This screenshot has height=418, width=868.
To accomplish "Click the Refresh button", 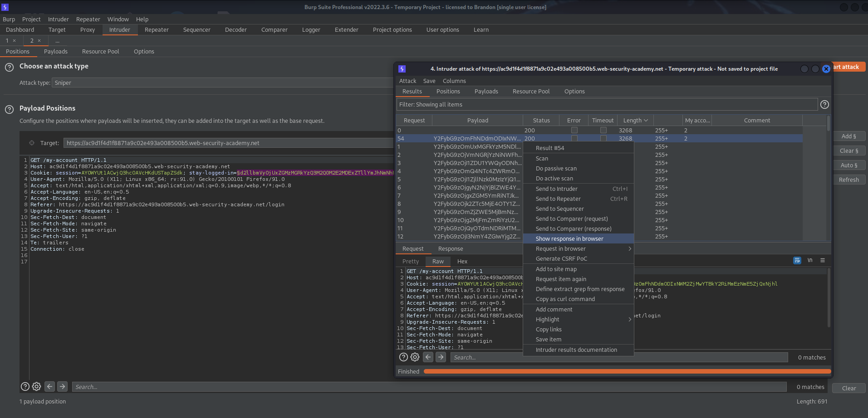I will [849, 180].
